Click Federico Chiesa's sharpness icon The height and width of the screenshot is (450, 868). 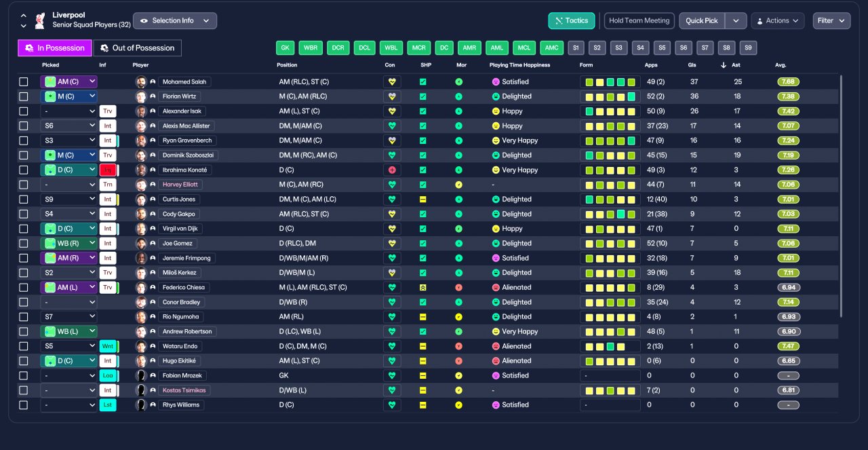point(422,288)
